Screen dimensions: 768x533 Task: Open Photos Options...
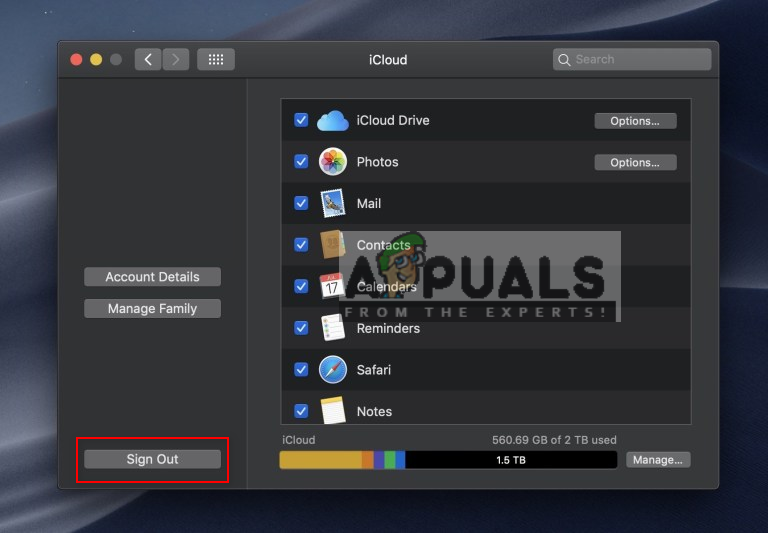click(x=635, y=163)
